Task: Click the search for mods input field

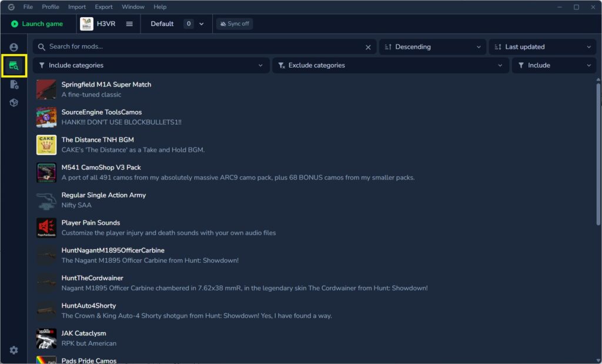Action: [176, 46]
